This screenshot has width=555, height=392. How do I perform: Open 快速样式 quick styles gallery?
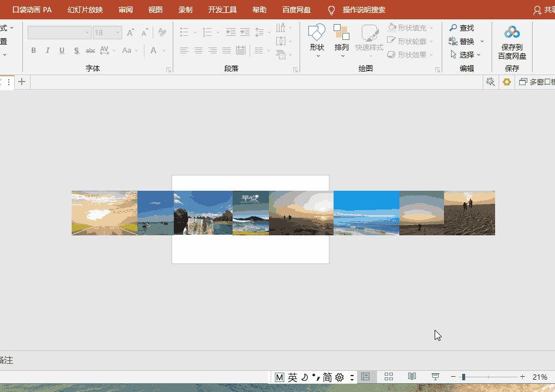pyautogui.click(x=369, y=40)
